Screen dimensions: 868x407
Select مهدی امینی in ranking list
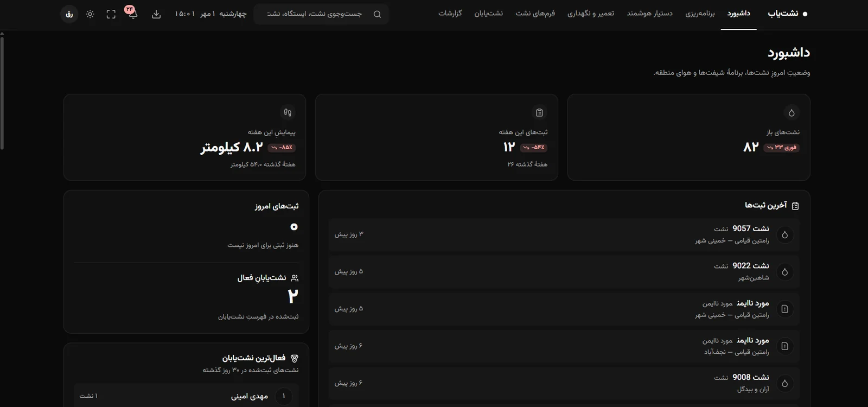pos(186,396)
